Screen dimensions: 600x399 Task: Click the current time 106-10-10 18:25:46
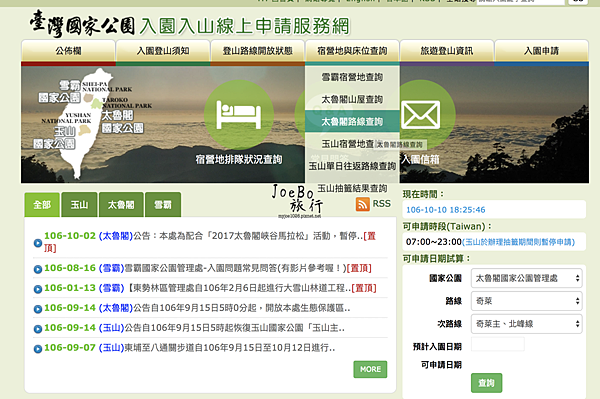tap(445, 210)
